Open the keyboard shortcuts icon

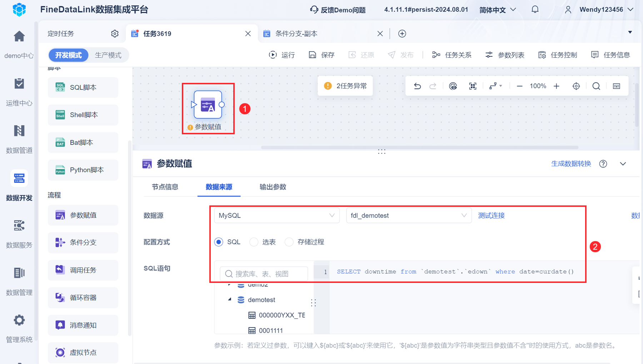[617, 86]
